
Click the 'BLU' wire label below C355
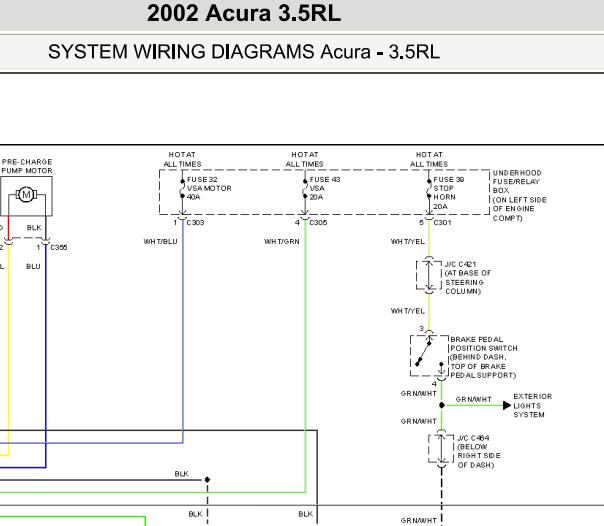coord(33,266)
